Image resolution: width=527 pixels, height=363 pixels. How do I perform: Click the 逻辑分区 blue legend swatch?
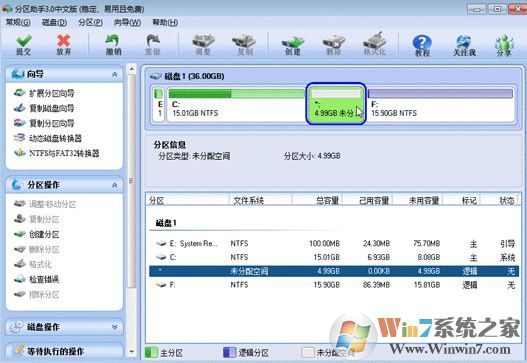230,353
